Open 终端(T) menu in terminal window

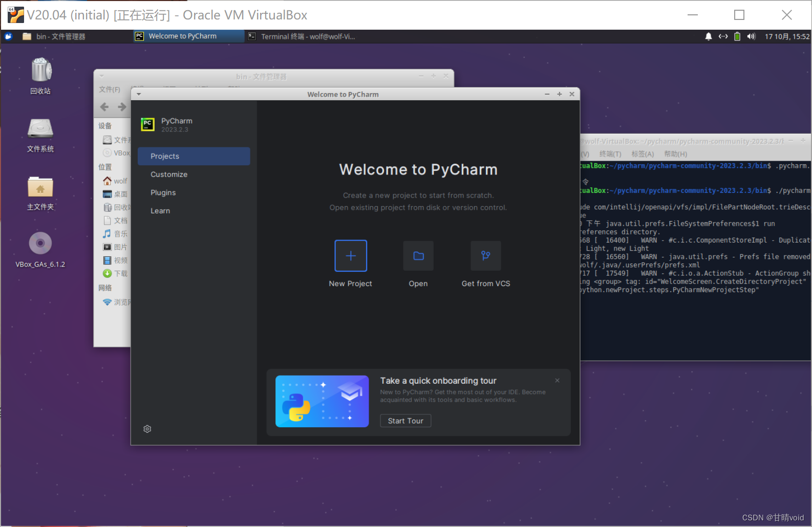click(x=610, y=154)
